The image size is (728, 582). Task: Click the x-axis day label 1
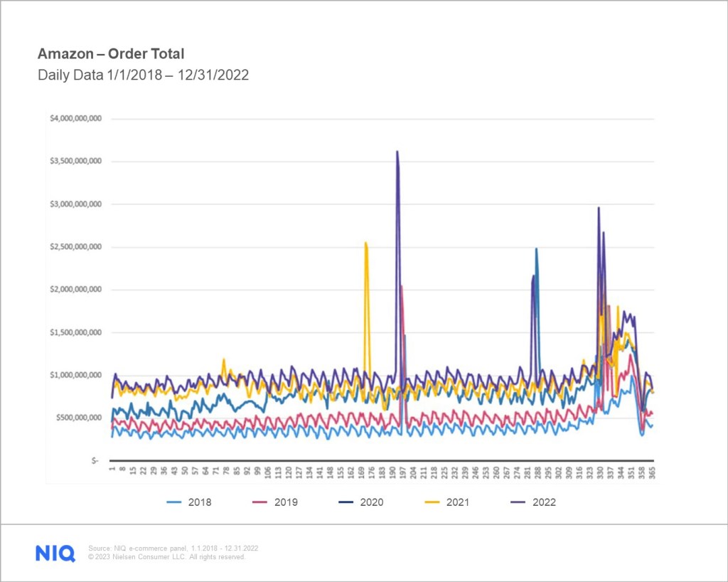tap(112, 469)
